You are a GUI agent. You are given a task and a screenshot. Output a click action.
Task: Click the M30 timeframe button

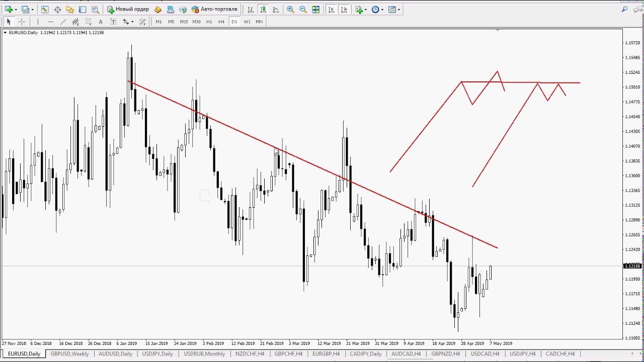pyautogui.click(x=196, y=22)
